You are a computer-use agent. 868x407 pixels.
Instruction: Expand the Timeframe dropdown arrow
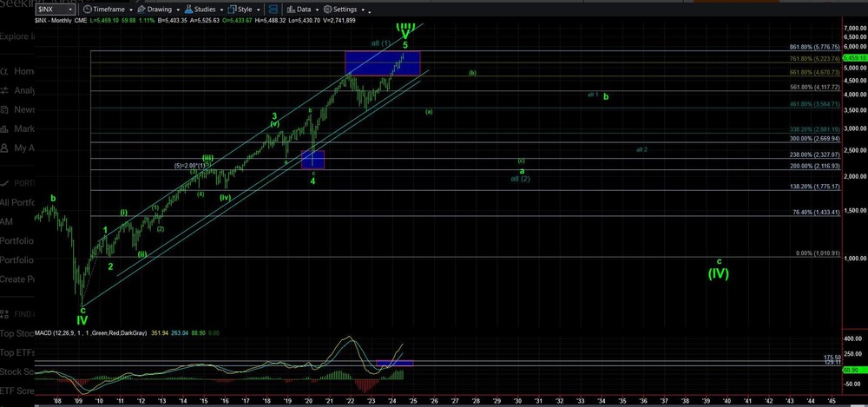(130, 10)
